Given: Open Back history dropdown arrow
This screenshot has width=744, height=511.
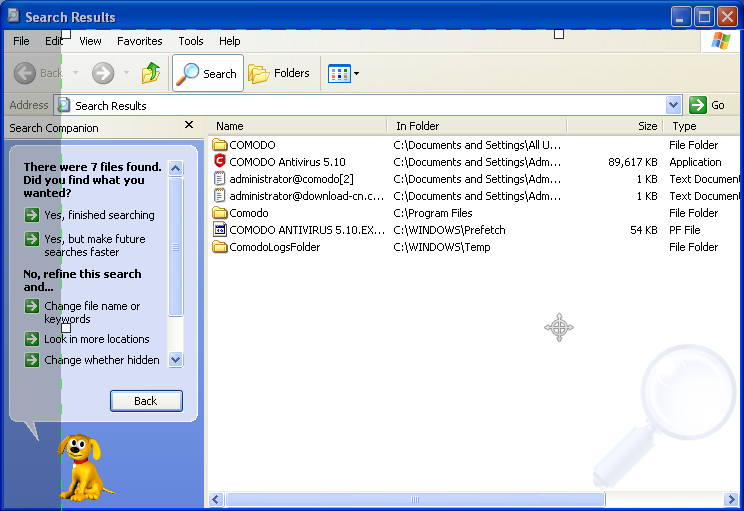Looking at the screenshot, I should [75, 73].
